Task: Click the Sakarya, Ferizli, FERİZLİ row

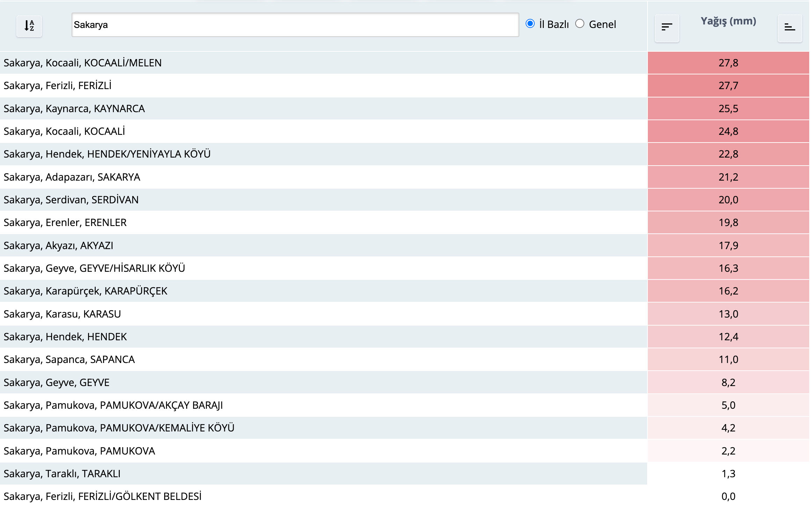Action: pyautogui.click(x=58, y=86)
